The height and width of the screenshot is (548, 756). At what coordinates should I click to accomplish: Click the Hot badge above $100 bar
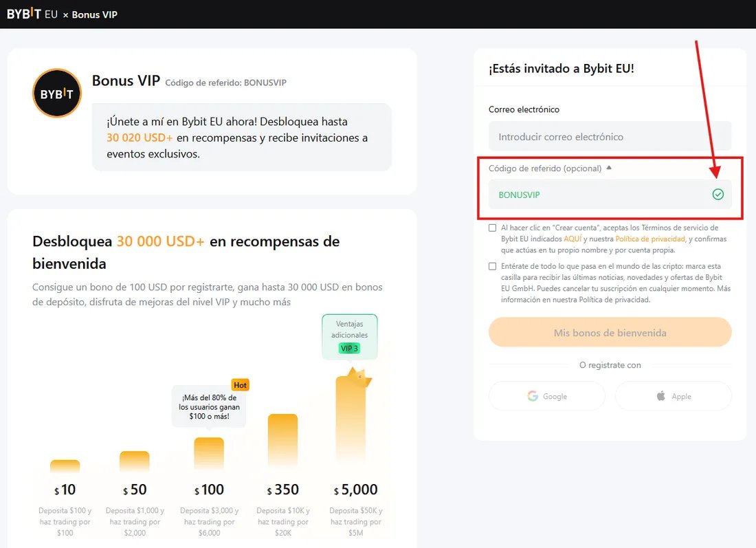240,385
